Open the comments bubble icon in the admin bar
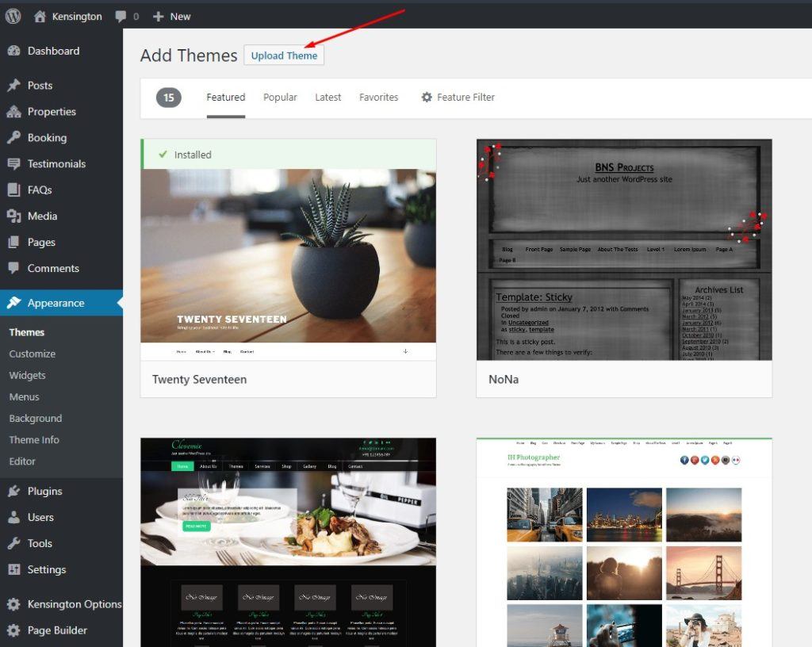The width and height of the screenshot is (812, 647). [121, 17]
